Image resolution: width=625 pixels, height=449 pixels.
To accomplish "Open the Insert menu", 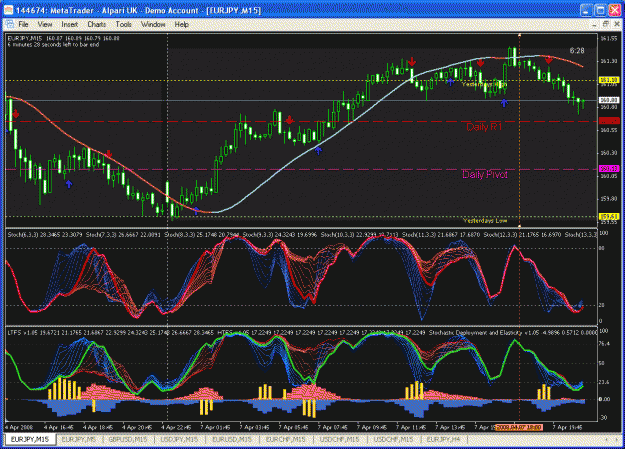I will click(69, 24).
